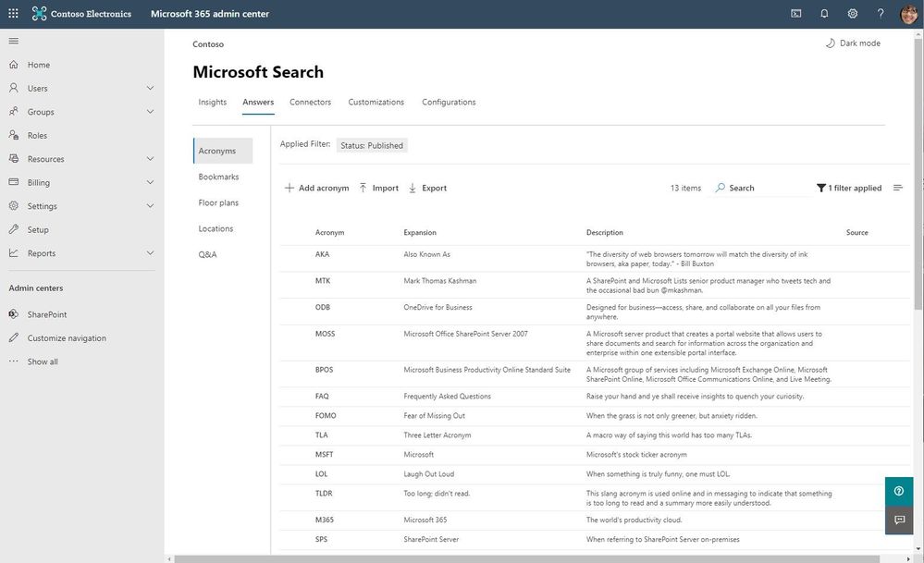
Task: Click the help question mark icon
Action: [x=881, y=14]
